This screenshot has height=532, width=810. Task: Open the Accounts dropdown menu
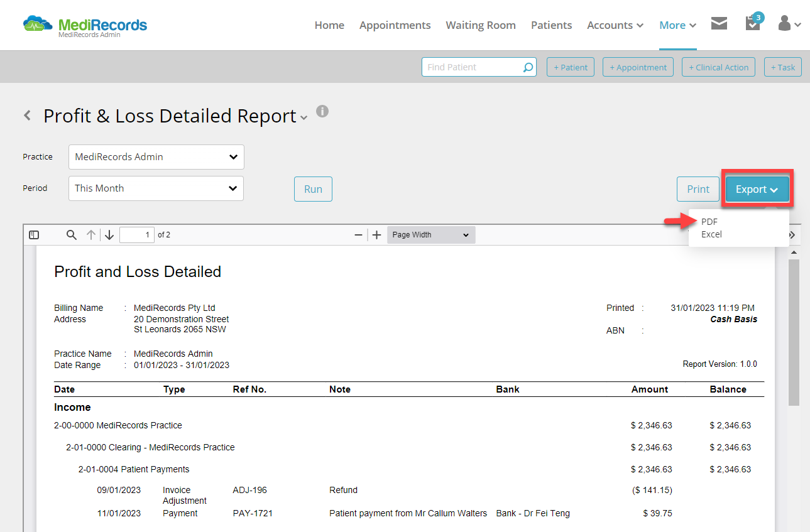click(x=615, y=25)
